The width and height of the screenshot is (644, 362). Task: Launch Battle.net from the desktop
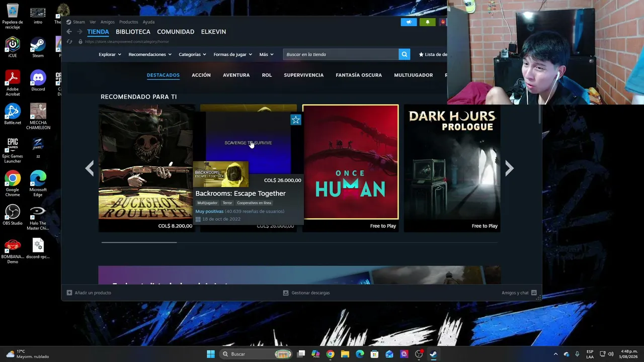[13, 114]
